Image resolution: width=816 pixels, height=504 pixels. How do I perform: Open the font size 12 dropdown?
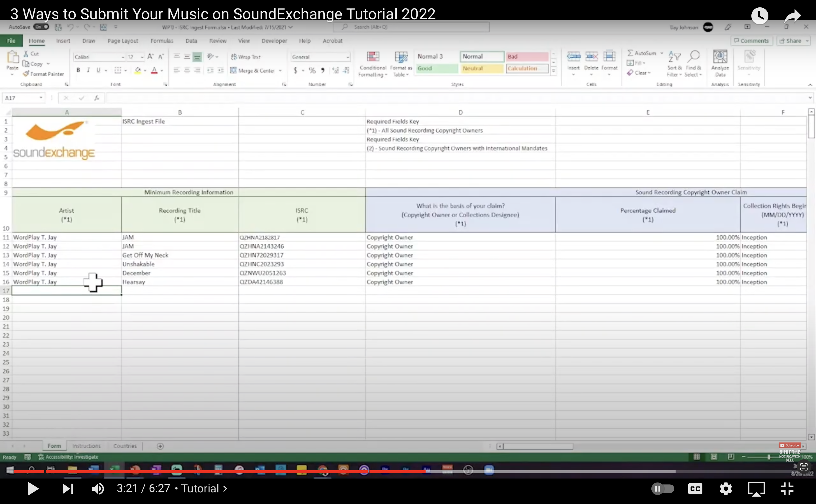(142, 57)
